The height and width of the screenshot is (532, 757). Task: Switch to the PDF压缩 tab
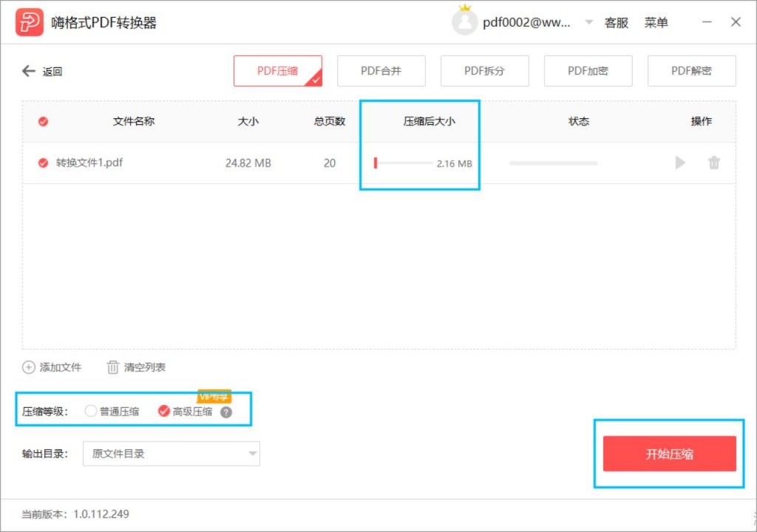click(278, 71)
